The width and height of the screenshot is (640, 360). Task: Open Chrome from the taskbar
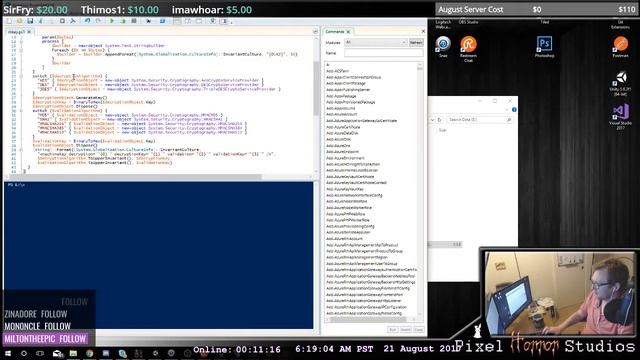point(89,353)
